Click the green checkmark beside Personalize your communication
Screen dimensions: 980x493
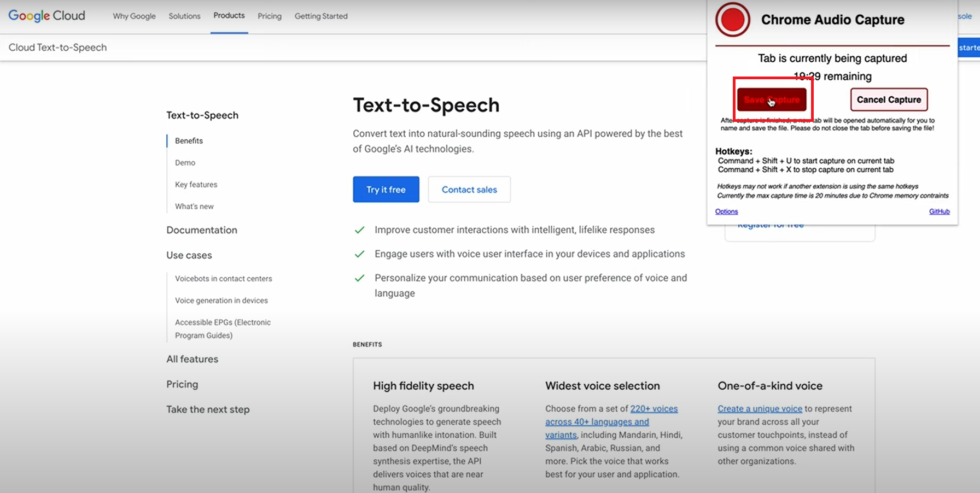point(359,278)
